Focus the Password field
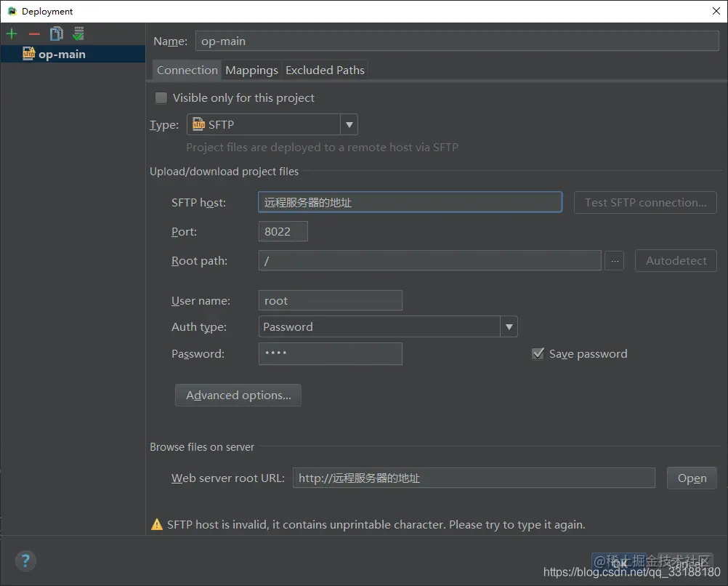The height and width of the screenshot is (586, 728). pos(330,353)
